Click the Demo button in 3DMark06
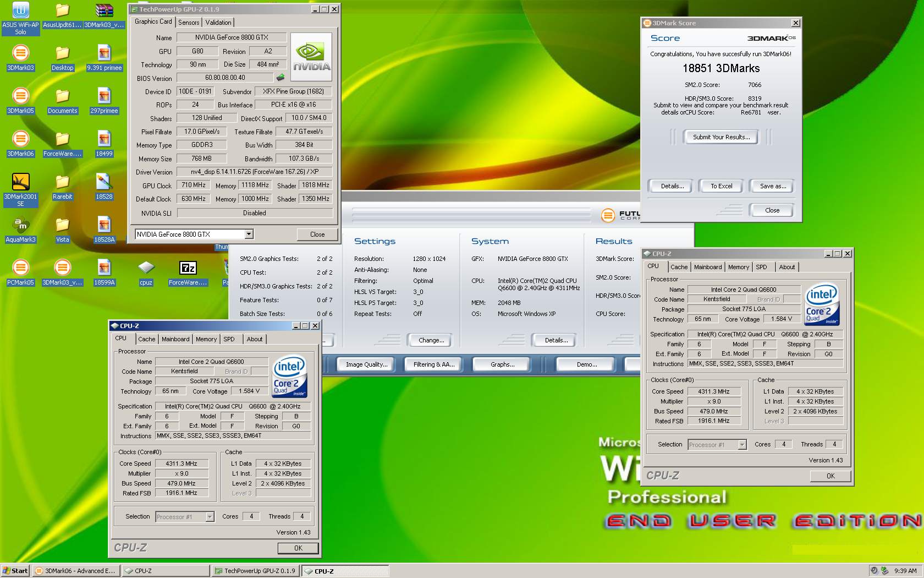This screenshot has height=578, width=924. click(x=586, y=364)
